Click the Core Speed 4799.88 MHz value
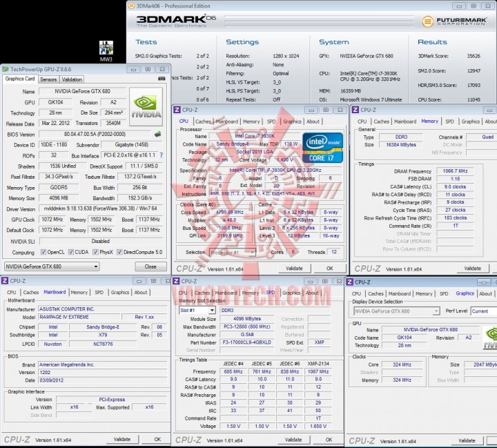The height and width of the screenshot is (448, 497). pos(229,212)
